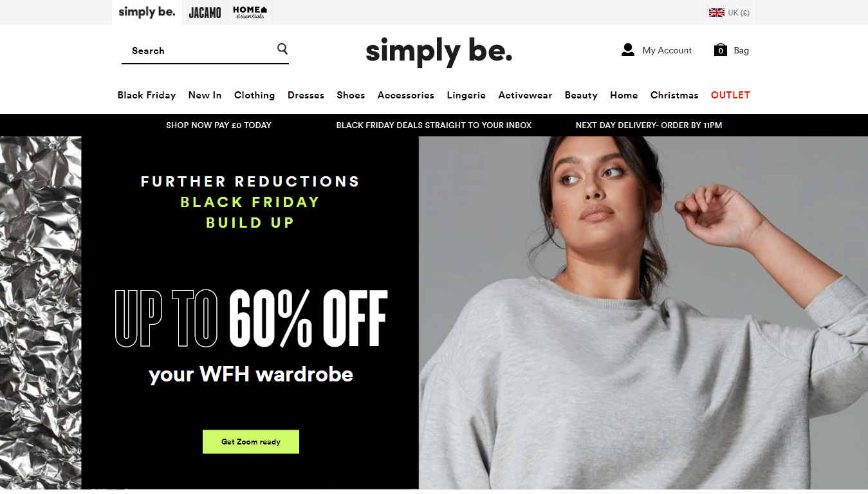
Task: Click the UK flag icon
Action: coord(716,12)
